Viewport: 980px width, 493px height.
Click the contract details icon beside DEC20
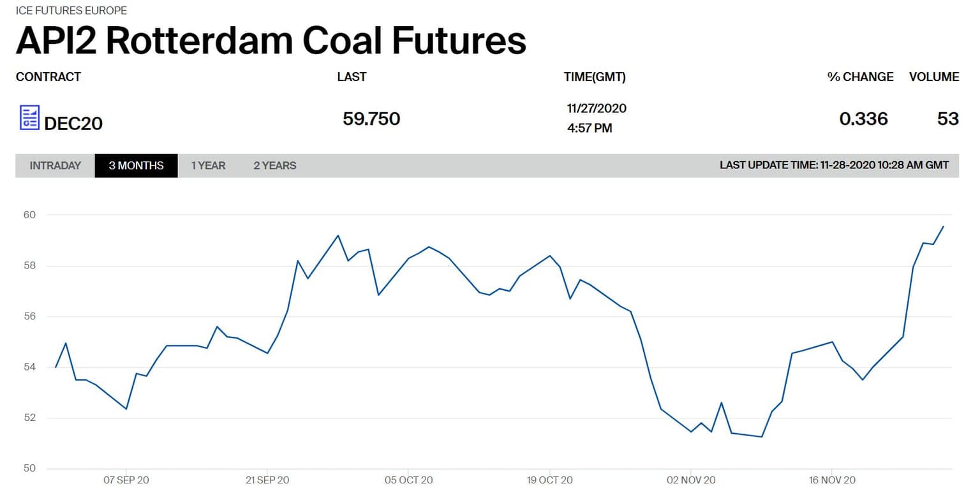tap(29, 118)
